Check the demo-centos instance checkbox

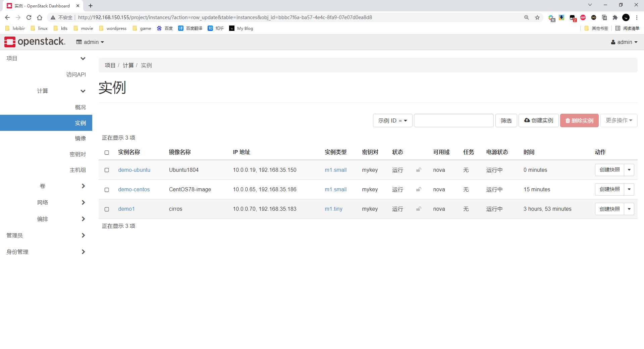click(x=107, y=190)
